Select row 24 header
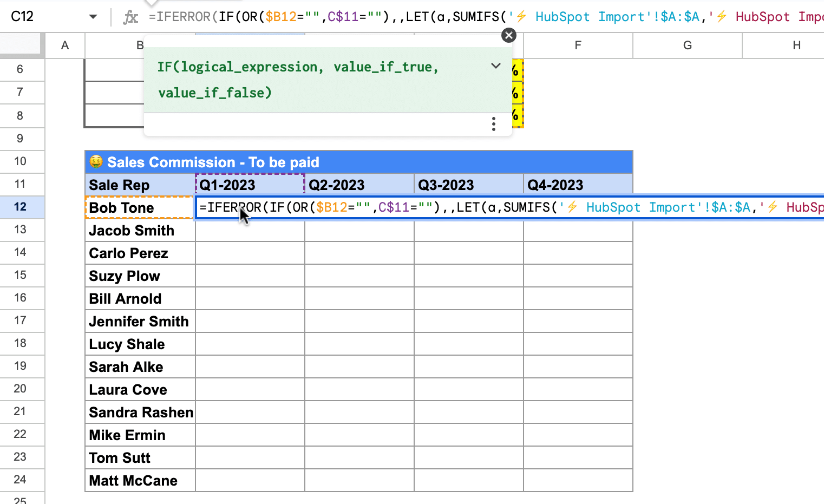Viewport: 824px width, 504px height. [21, 480]
